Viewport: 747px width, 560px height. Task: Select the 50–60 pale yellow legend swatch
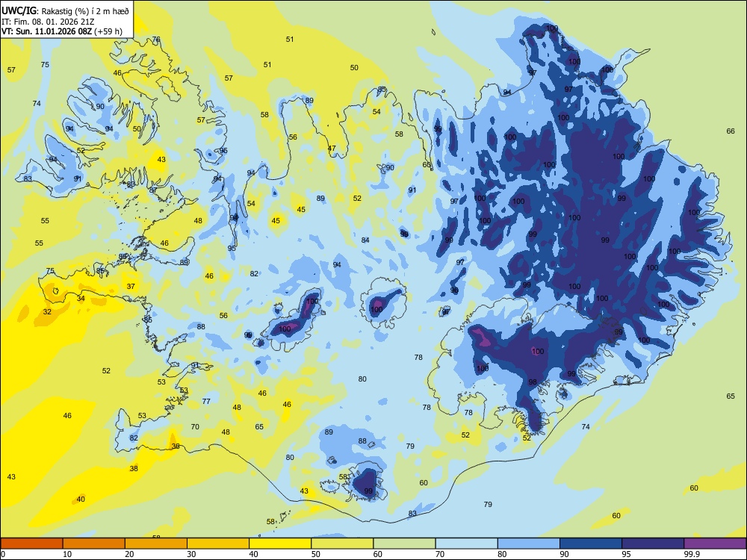click(342, 544)
